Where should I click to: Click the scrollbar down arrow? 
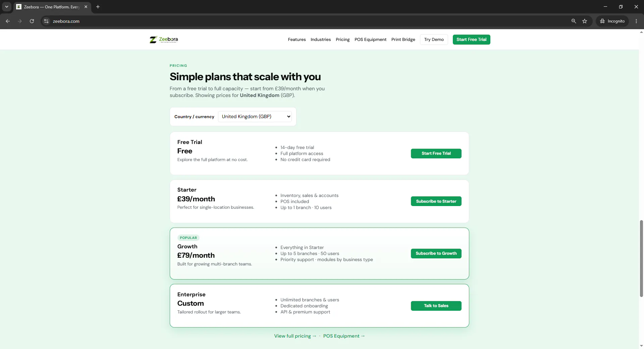pos(641,346)
